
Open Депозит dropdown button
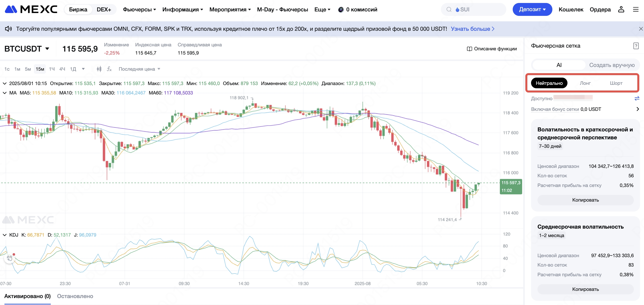pyautogui.click(x=532, y=9)
